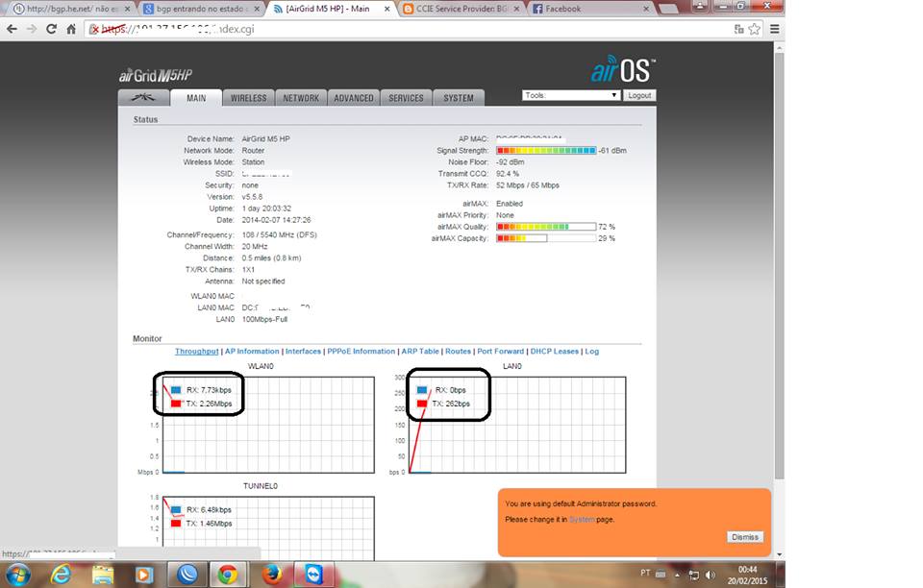Dismiss the default password warning

click(744, 537)
